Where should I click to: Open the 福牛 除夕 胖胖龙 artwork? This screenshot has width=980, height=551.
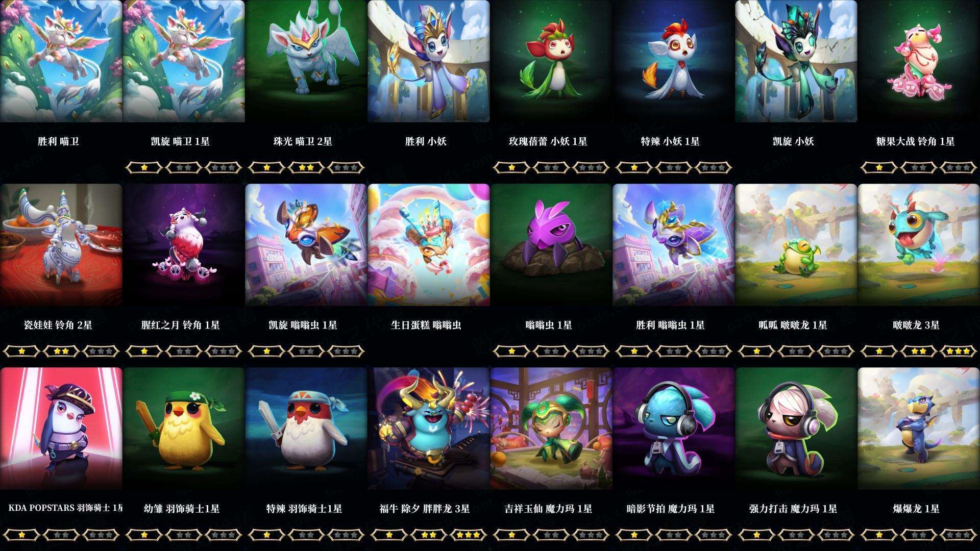click(429, 429)
